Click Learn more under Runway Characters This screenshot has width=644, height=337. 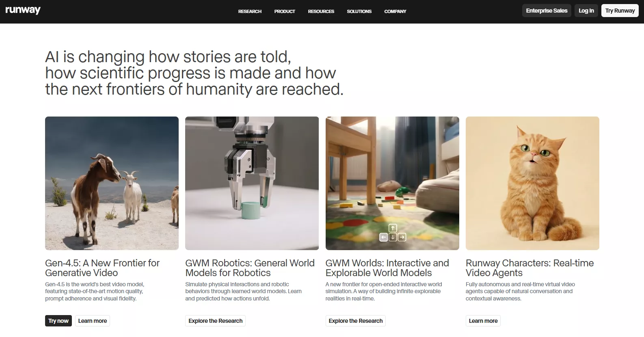tap(483, 321)
